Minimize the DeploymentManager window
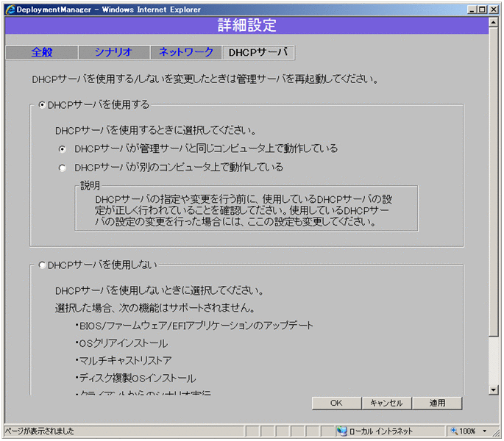Viewport: 504px width, 441px height. 472,10
